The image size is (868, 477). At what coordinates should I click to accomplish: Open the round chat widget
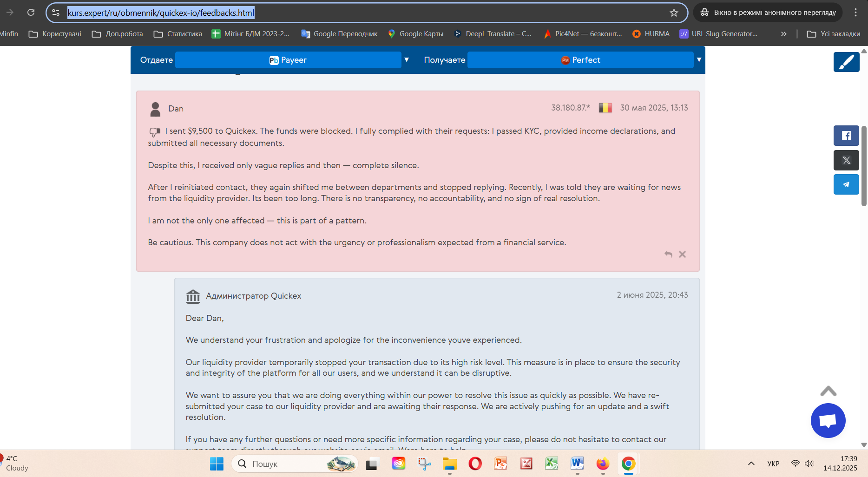828,420
